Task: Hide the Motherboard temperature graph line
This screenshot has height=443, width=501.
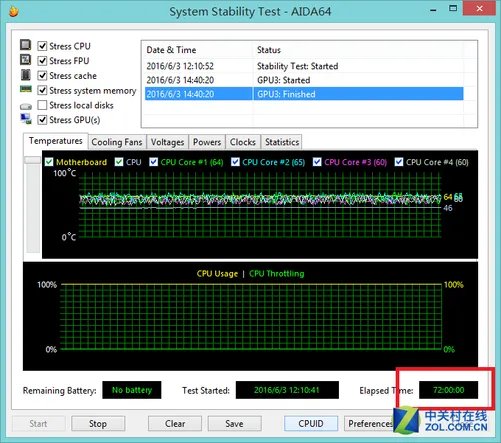Action: (x=49, y=162)
